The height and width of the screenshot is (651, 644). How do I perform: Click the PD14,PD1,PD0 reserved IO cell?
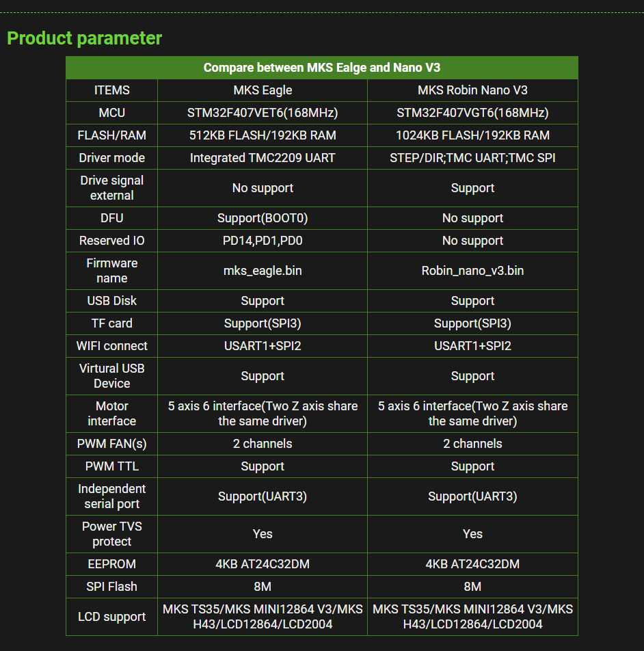(263, 241)
